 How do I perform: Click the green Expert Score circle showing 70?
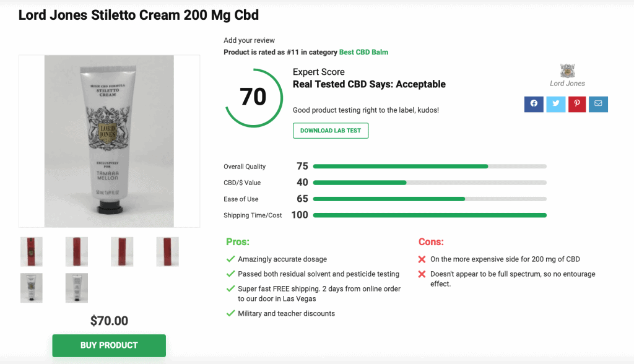[x=254, y=97]
